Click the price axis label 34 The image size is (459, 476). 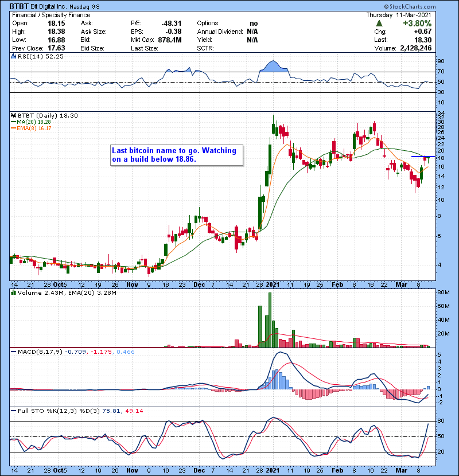pyautogui.click(x=441, y=114)
